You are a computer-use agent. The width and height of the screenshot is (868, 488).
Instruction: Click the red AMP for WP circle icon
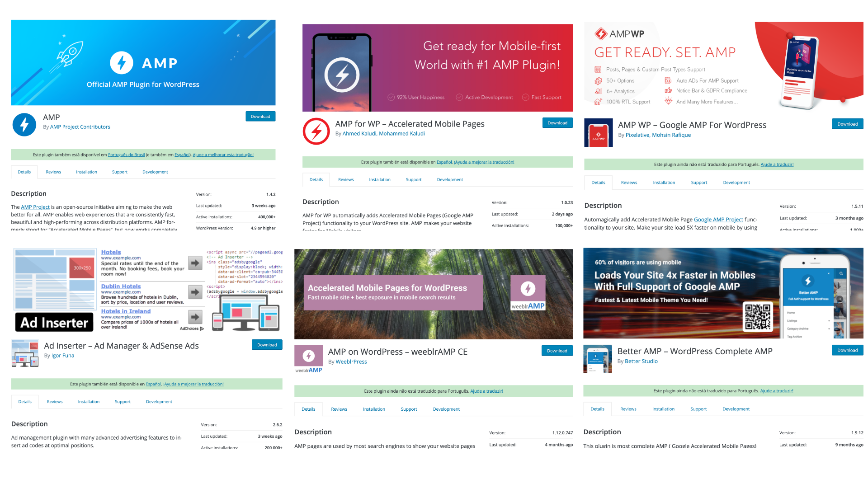[316, 131]
